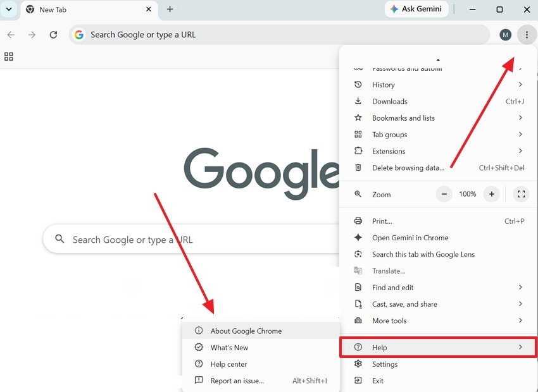Expand Cast, save, and share chevron

pyautogui.click(x=520, y=303)
